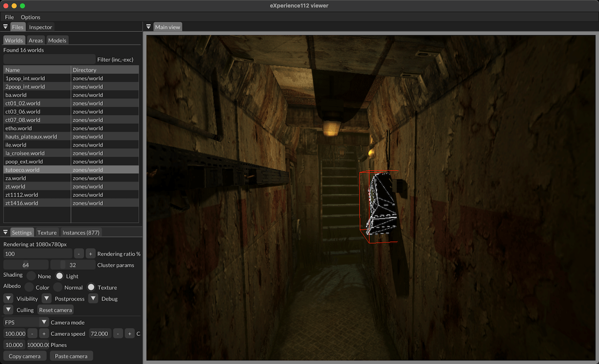Increase camera speed with plus button
Viewport: 599px width, 364px height.
[44, 334]
